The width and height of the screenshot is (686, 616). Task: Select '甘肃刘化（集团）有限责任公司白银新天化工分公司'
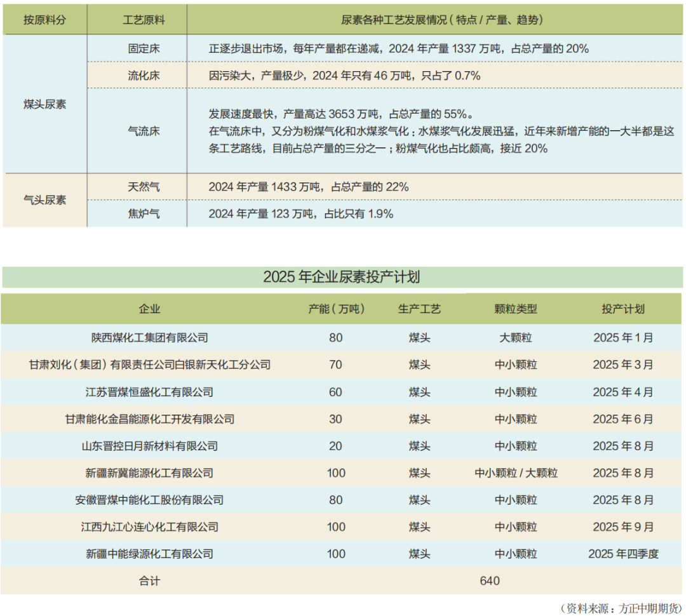point(150,365)
